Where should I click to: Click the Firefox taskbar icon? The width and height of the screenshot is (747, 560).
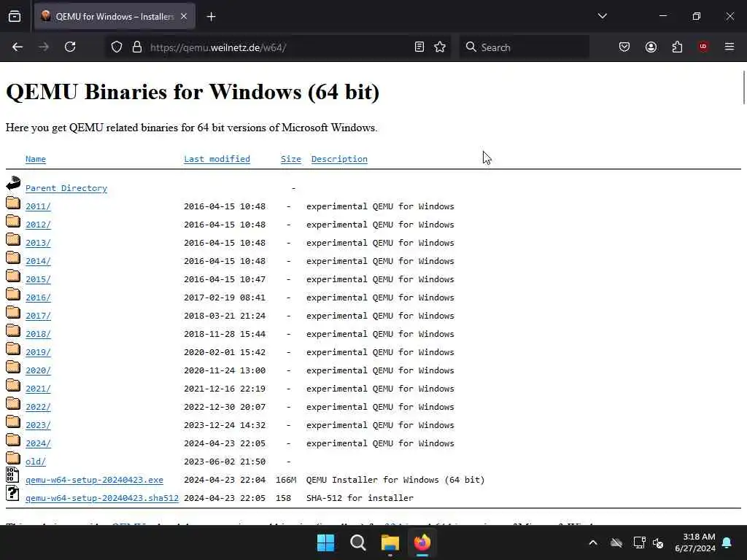tap(422, 542)
